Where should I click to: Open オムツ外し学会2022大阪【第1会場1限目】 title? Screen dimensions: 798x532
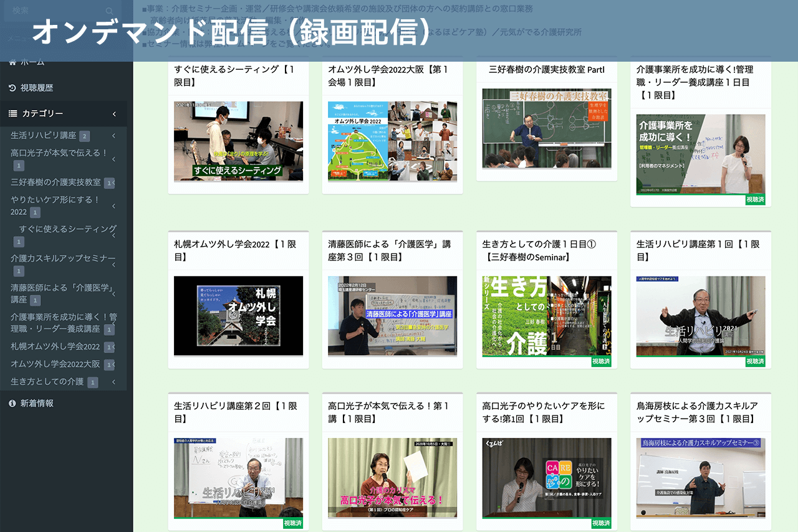[x=388, y=76]
